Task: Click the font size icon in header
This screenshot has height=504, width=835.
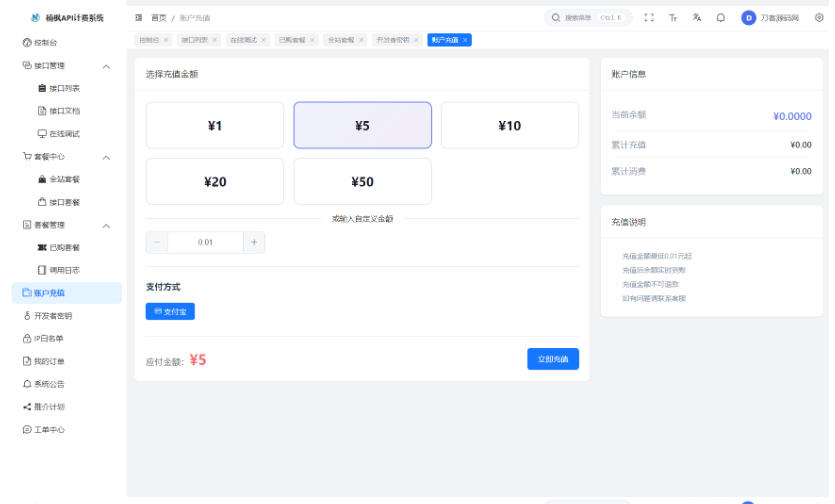Action: pos(673,18)
